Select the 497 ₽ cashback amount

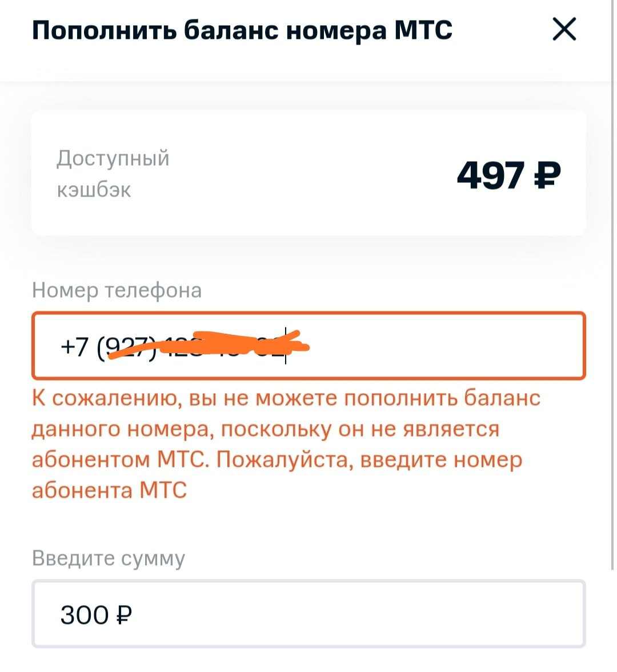pos(508,174)
